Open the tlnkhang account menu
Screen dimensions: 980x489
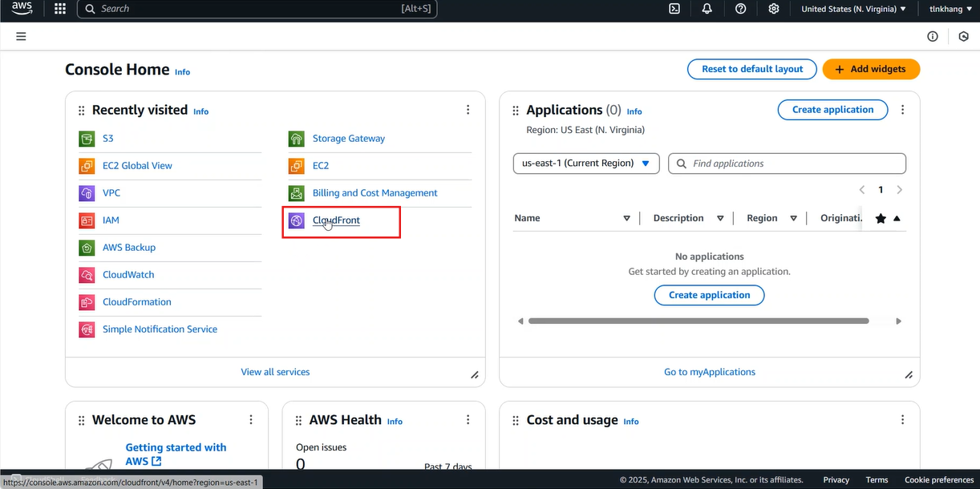click(x=949, y=9)
